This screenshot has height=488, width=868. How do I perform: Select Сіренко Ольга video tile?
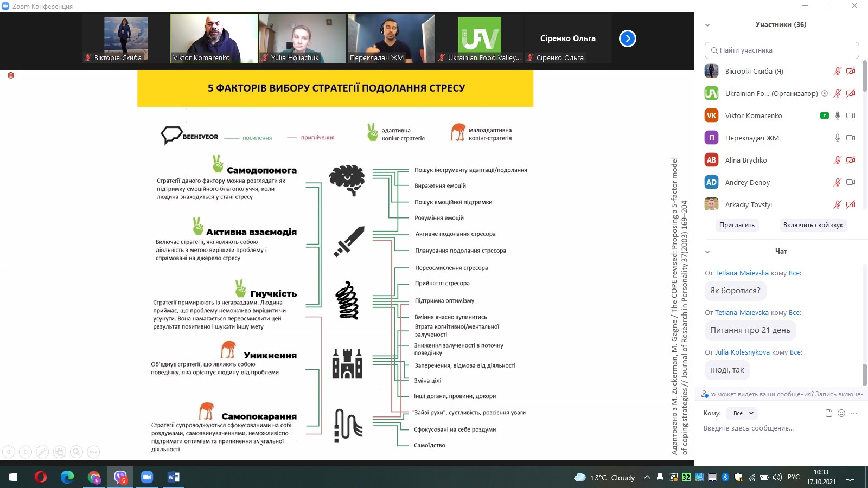(x=568, y=38)
